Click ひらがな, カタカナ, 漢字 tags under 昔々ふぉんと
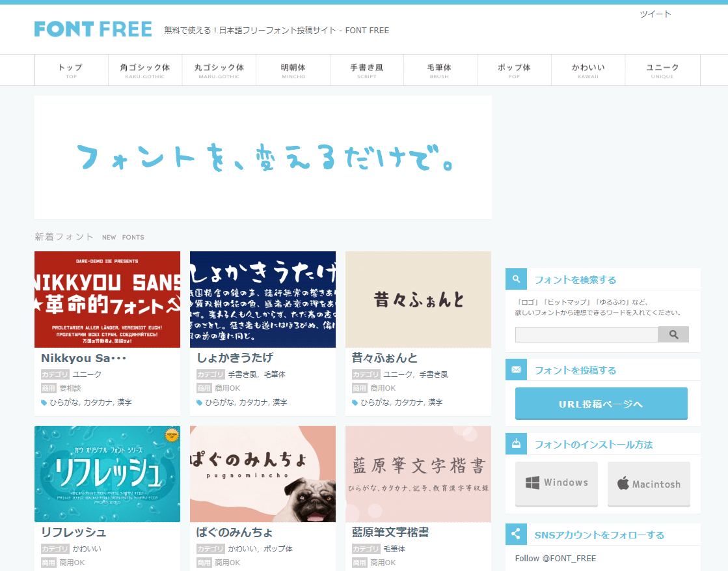Viewport: 728px width, 571px height. tap(401, 402)
